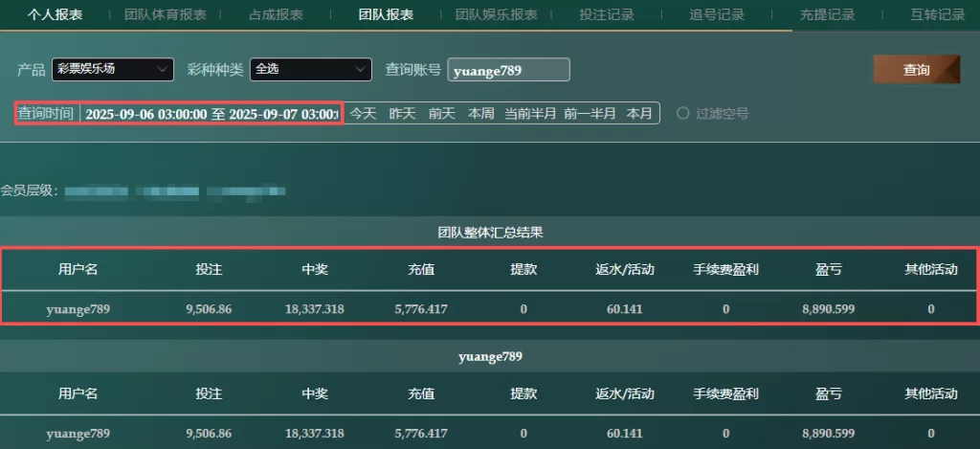Click yuange789 username in team summary row
The width and height of the screenshot is (980, 449).
click(x=78, y=309)
